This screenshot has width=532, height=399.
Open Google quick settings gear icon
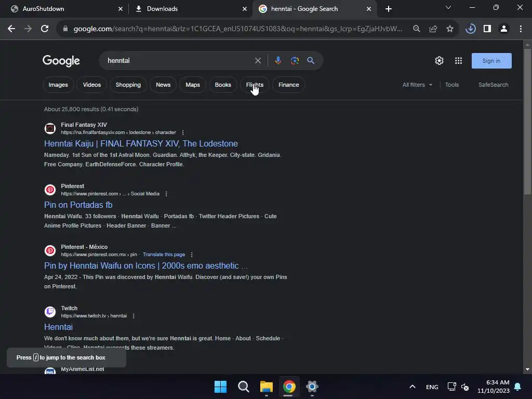(x=439, y=61)
